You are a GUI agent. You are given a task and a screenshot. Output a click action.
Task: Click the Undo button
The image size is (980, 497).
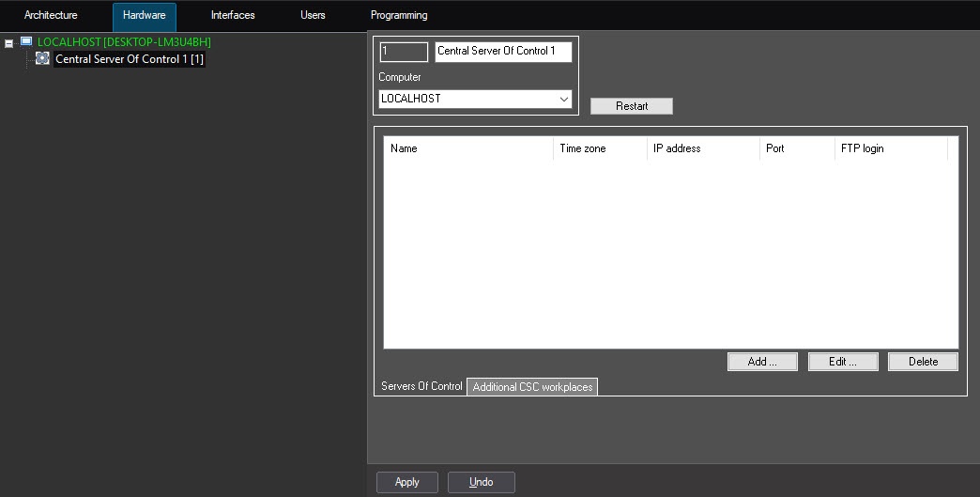(481, 482)
